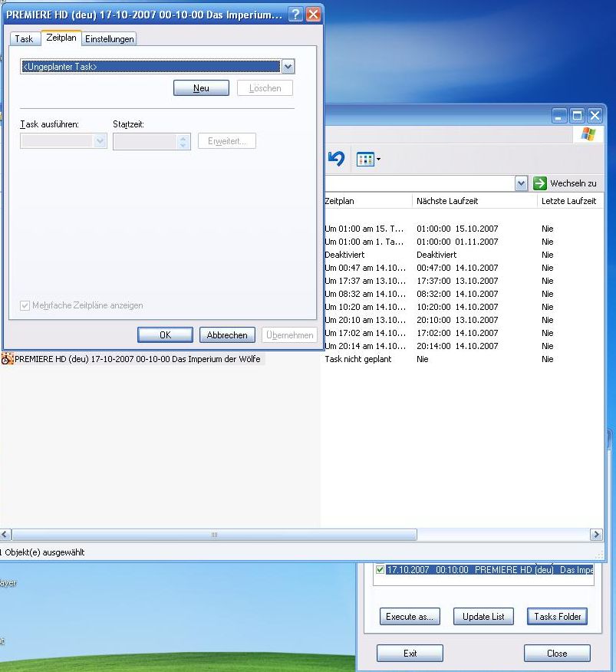
Task: Click the 'Um 20:10 am 13.10...' row
Action: click(365, 320)
